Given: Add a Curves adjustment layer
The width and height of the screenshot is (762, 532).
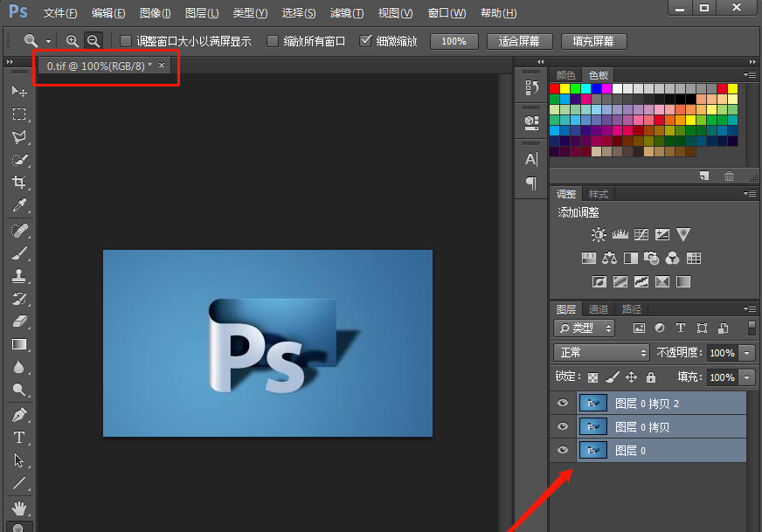Looking at the screenshot, I should pos(641,234).
